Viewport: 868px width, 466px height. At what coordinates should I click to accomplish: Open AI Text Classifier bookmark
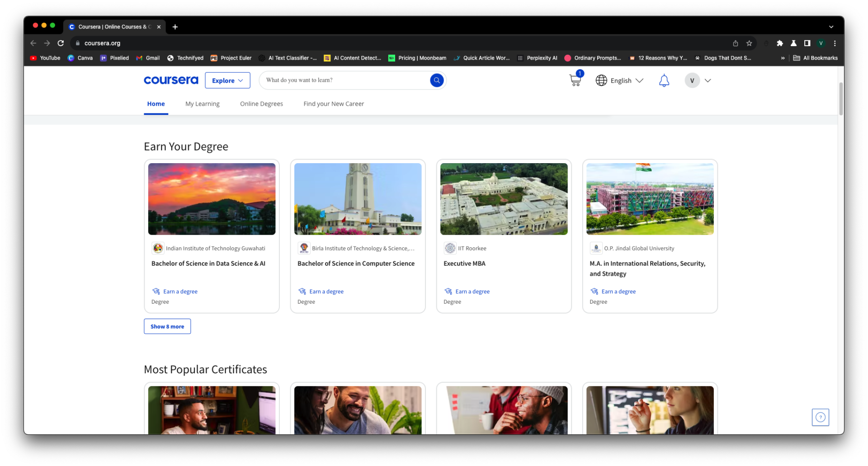[288, 58]
